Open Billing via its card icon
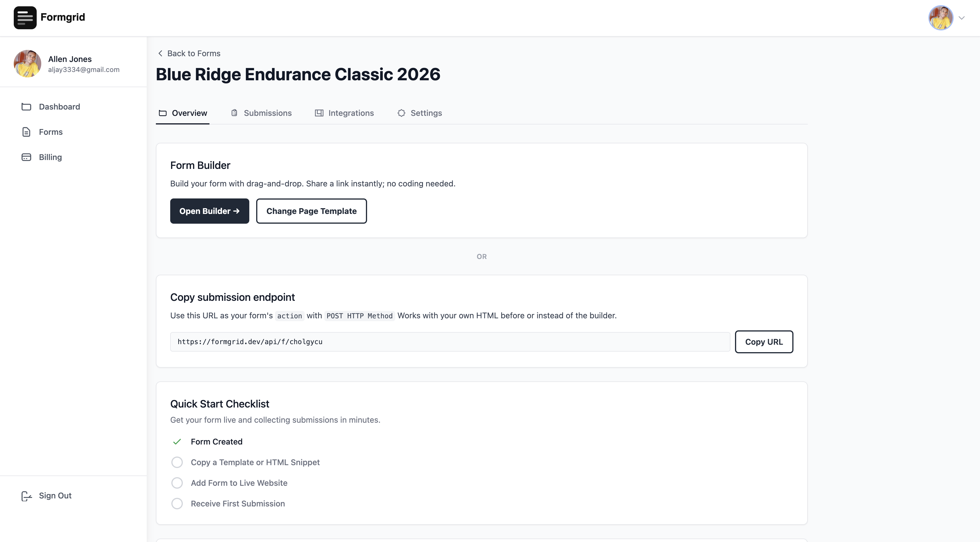Image resolution: width=980 pixels, height=542 pixels. [x=26, y=157]
